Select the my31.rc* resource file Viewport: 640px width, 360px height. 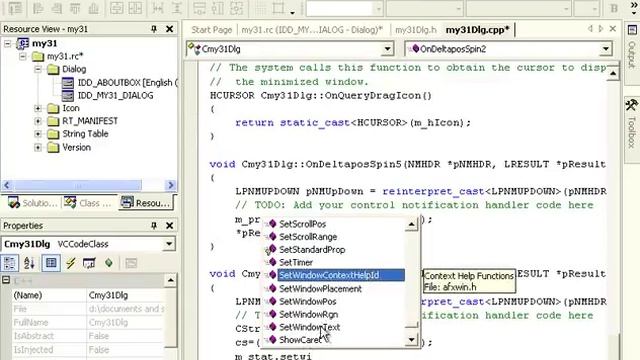[65, 56]
